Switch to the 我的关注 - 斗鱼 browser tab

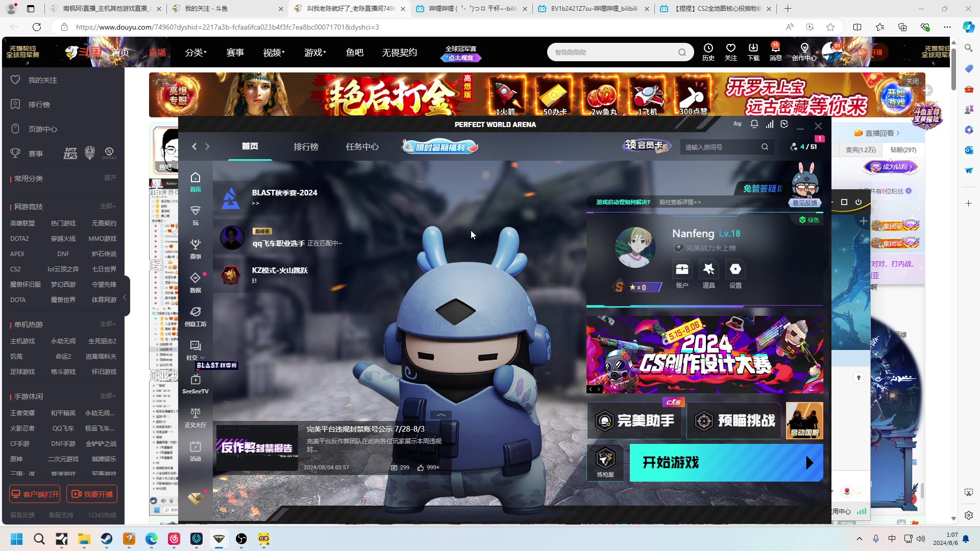(x=228, y=9)
